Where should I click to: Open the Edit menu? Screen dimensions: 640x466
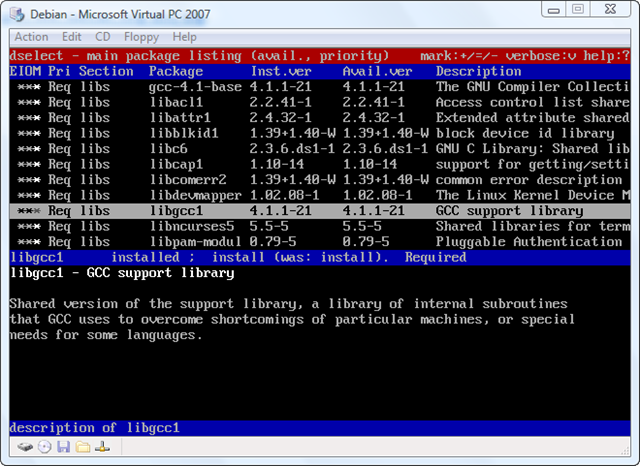coord(71,37)
